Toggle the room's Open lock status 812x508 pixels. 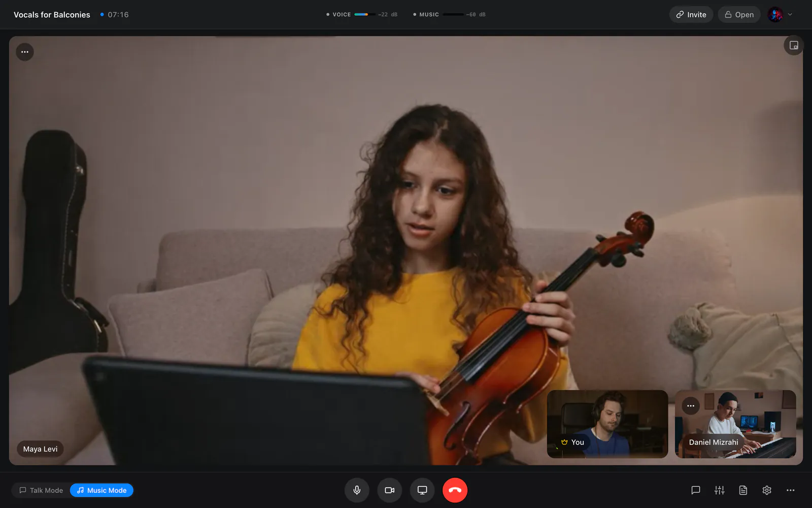point(739,15)
